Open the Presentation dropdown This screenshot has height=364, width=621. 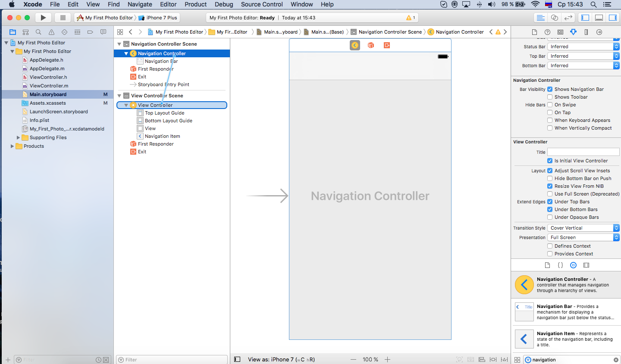point(583,237)
